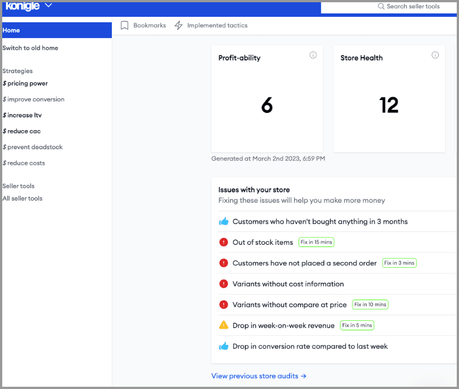Screen dimensions: 459x389
Task: Click red alert icon for second order issue
Action: pyautogui.click(x=223, y=263)
